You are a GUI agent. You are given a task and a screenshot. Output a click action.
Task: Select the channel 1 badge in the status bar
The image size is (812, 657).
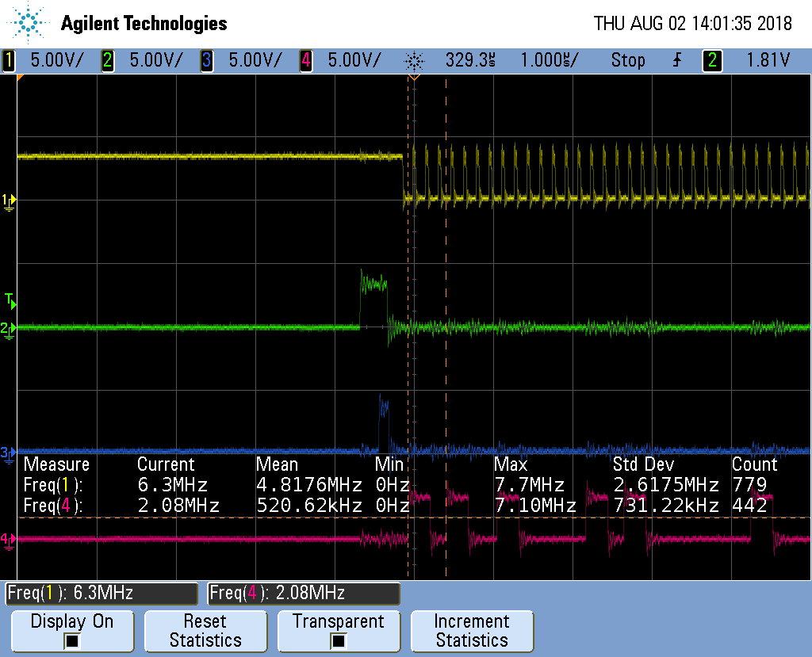[x=8, y=60]
